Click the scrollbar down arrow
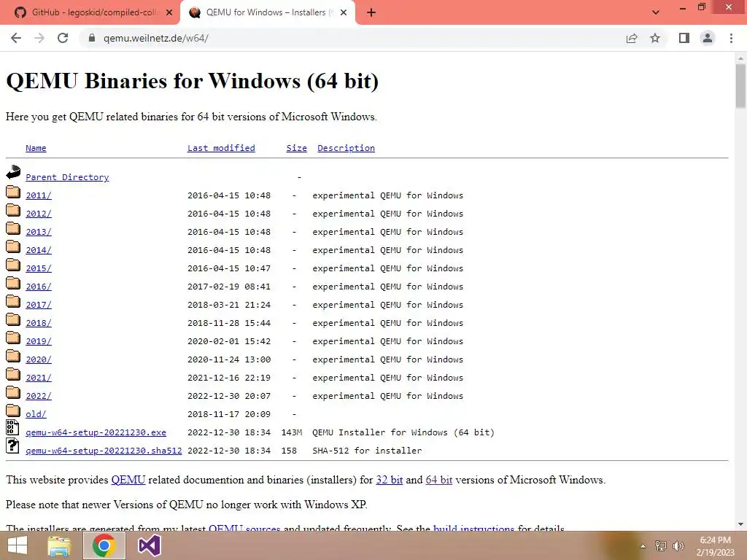Screen dimensions: 747x560 (x=740, y=524)
